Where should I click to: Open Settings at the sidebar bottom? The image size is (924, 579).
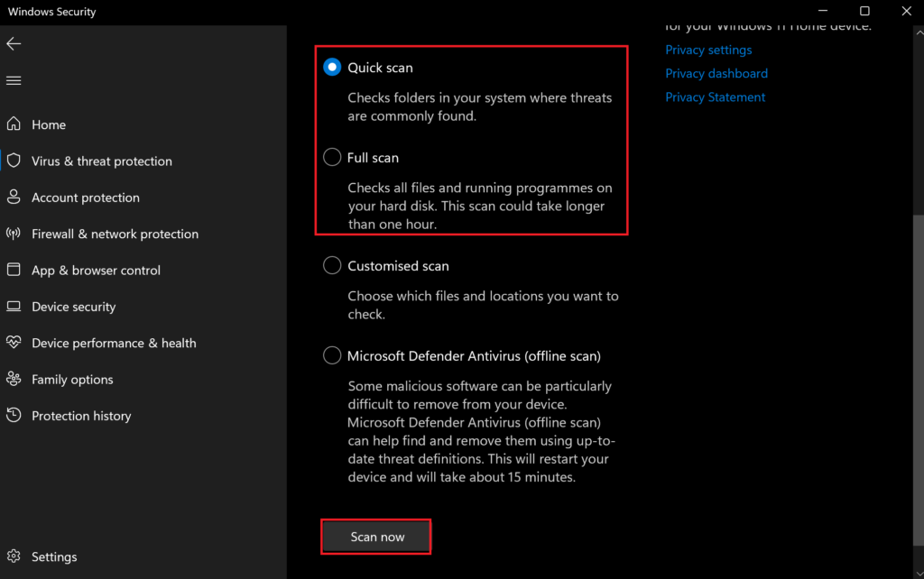pyautogui.click(x=54, y=556)
